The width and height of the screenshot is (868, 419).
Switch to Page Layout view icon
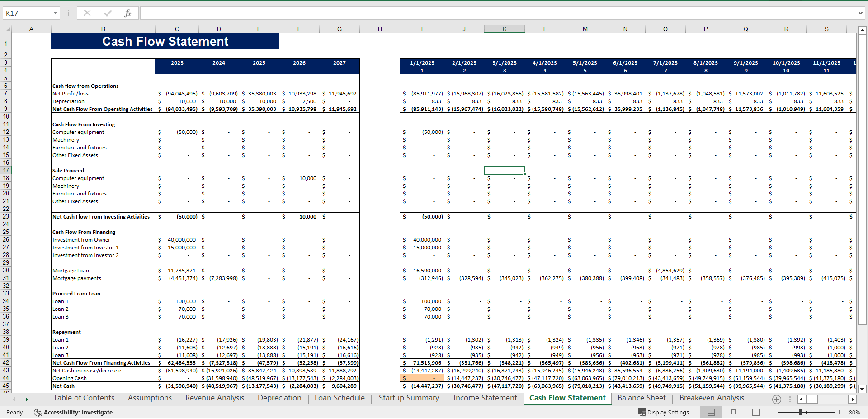pos(733,412)
